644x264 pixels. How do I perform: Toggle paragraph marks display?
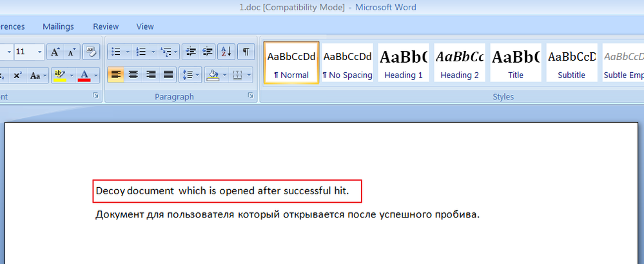(246, 52)
